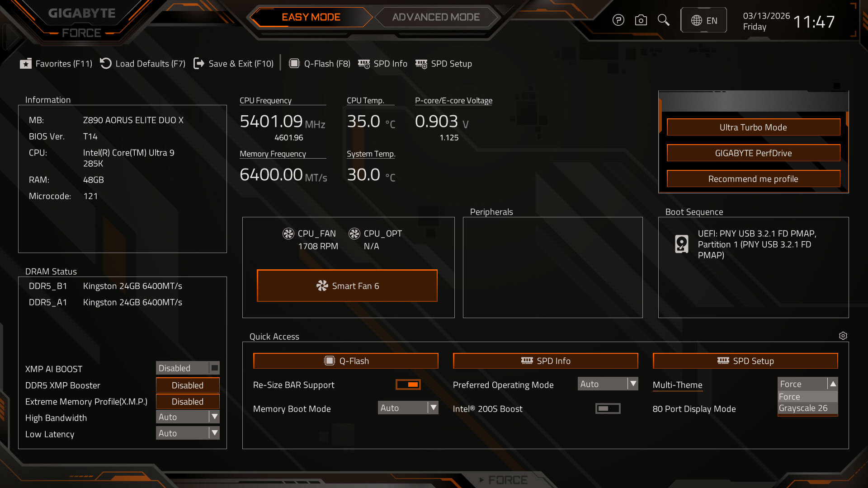Viewport: 868px width, 488px height.
Task: Open the Smart Fan 6 button
Action: (x=347, y=286)
